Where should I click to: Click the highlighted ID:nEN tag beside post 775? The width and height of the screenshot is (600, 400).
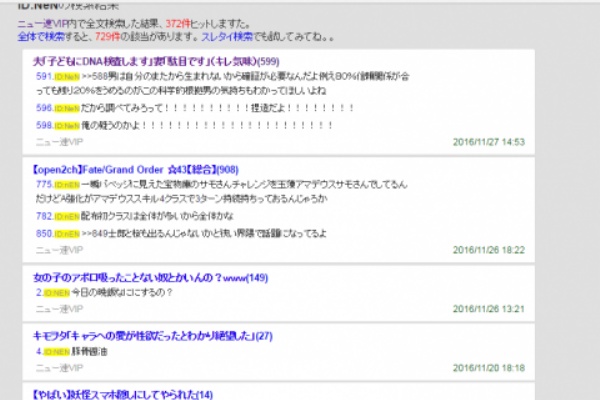(x=67, y=185)
